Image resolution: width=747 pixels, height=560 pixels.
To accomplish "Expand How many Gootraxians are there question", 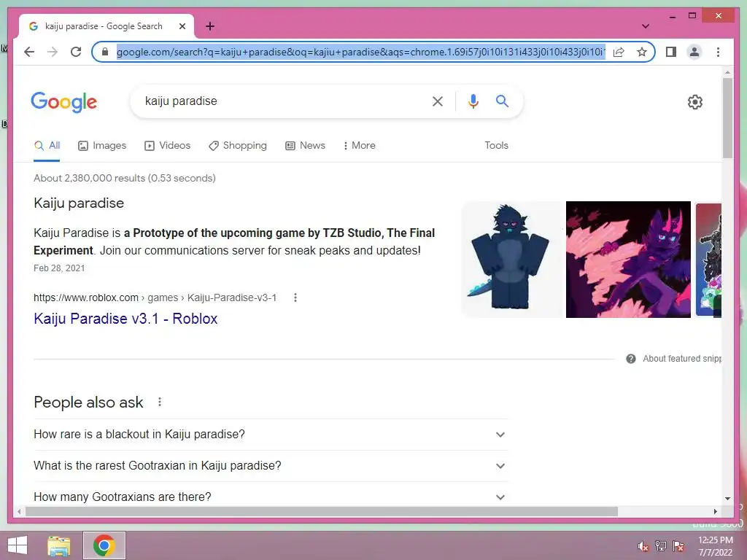I will [271, 497].
